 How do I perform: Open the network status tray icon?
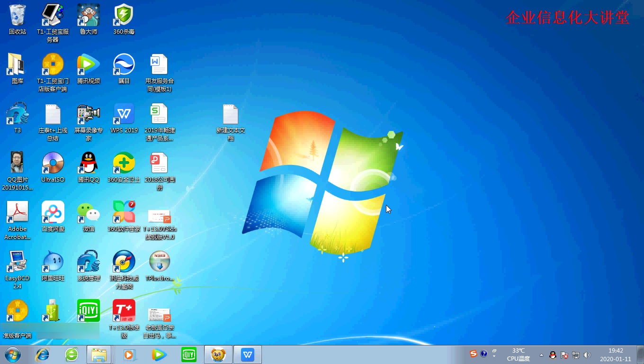click(x=576, y=355)
